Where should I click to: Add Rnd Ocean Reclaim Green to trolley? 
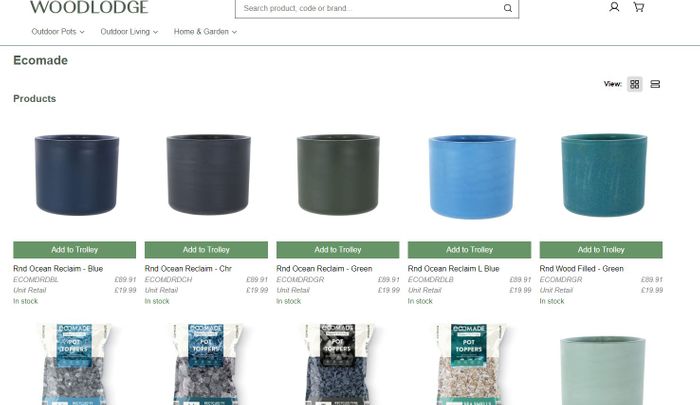tap(338, 250)
